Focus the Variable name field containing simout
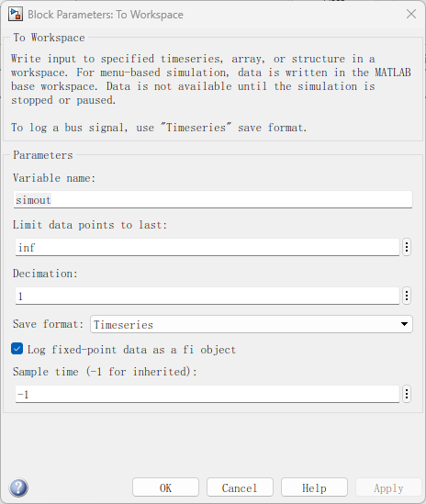 [x=213, y=199]
